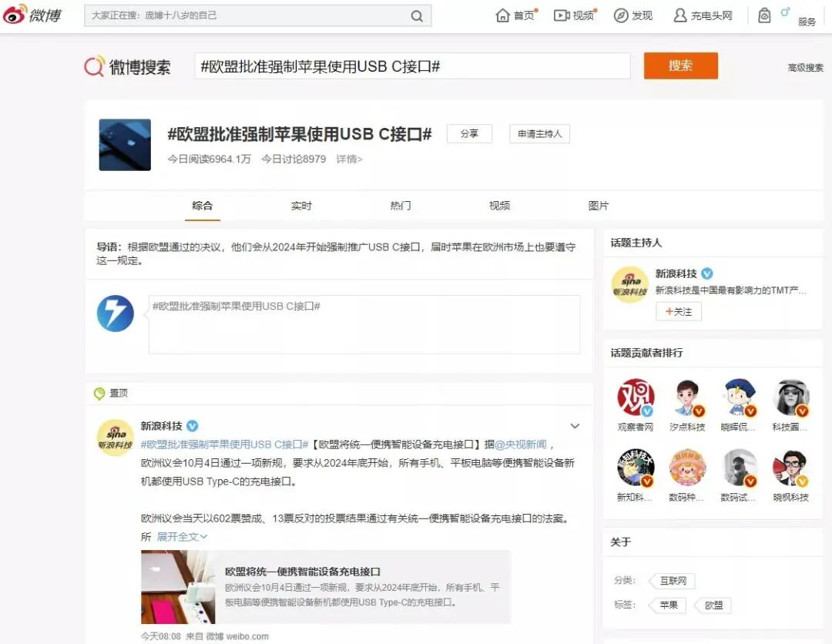Click 新浪科技 name on pinned post
The width and height of the screenshot is (832, 644).
tap(161, 426)
